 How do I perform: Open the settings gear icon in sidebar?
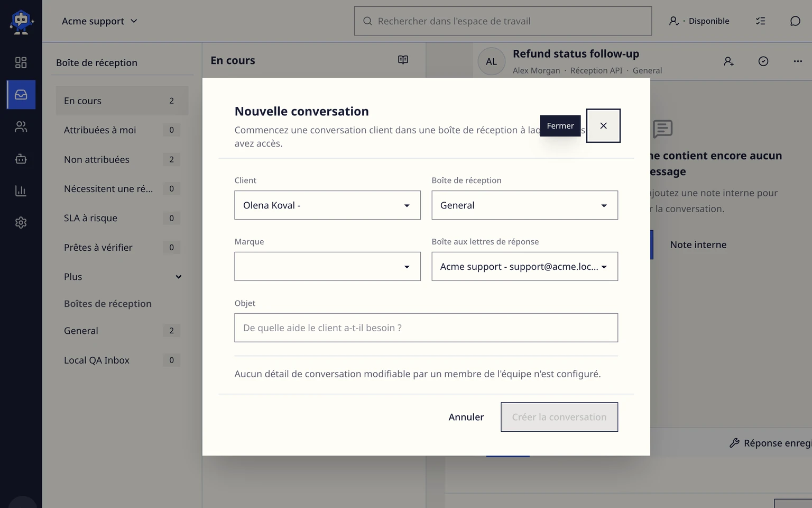[x=21, y=223]
